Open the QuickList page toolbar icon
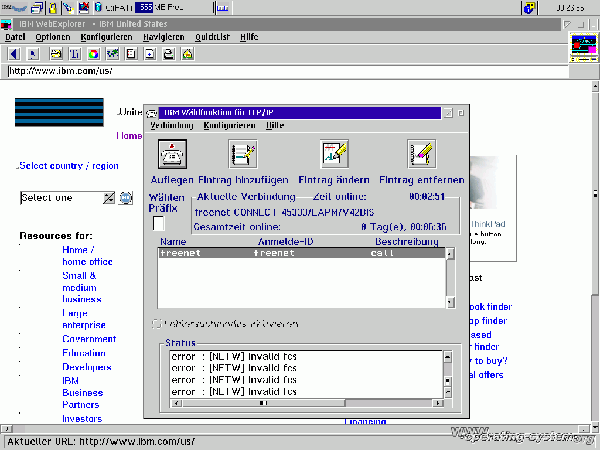The image size is (600, 450). pos(131,54)
